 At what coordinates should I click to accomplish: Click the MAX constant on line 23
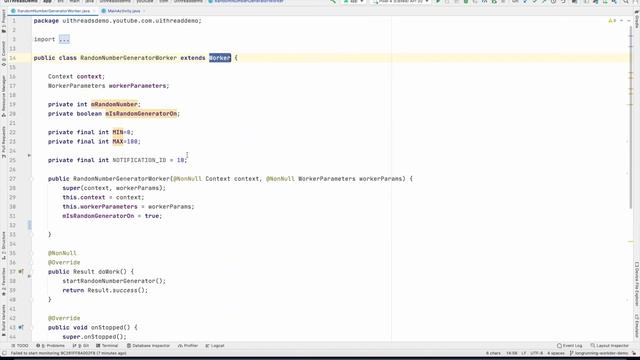click(x=118, y=142)
